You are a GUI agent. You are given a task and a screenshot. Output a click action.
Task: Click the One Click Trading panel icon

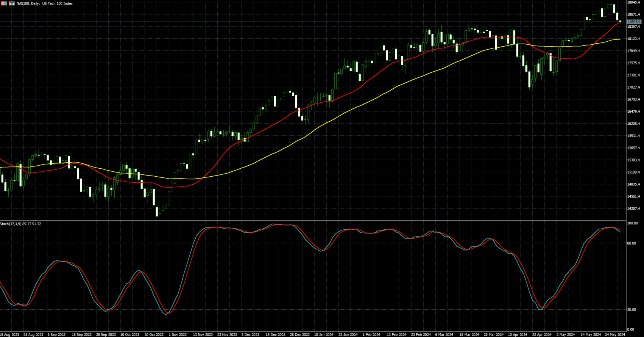12,3
